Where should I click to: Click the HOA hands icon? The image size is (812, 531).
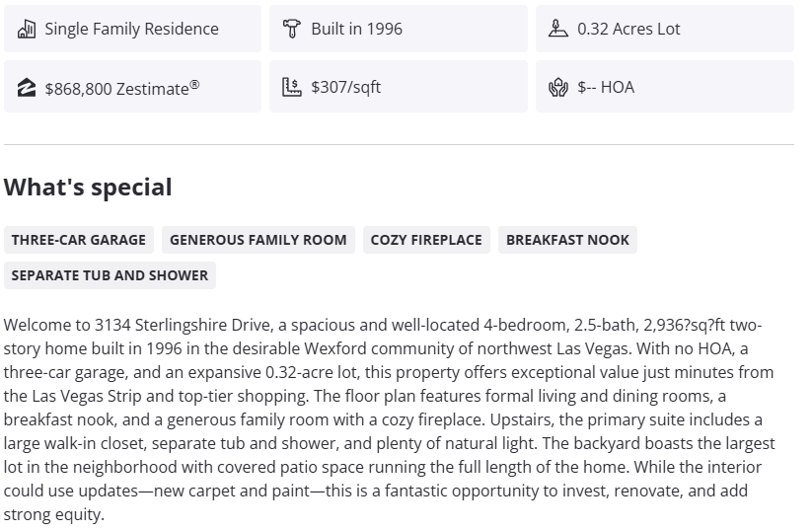click(x=557, y=87)
